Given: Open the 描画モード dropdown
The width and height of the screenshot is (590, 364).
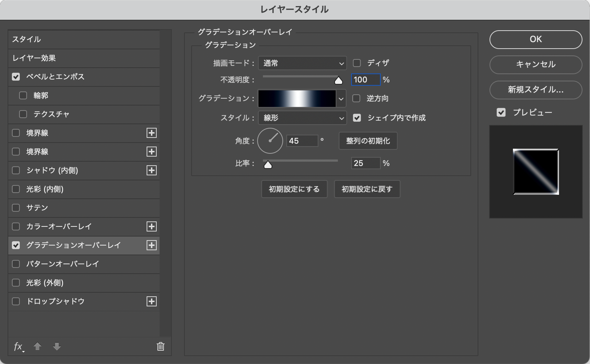Looking at the screenshot, I should (x=302, y=63).
